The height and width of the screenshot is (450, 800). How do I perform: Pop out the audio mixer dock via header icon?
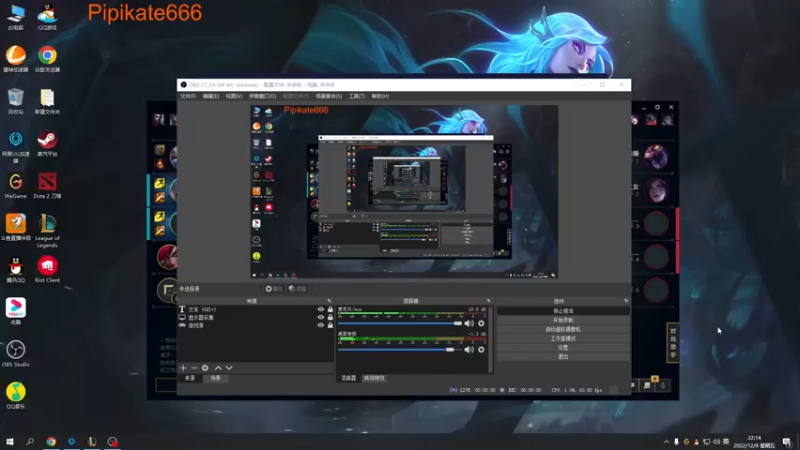pos(488,301)
